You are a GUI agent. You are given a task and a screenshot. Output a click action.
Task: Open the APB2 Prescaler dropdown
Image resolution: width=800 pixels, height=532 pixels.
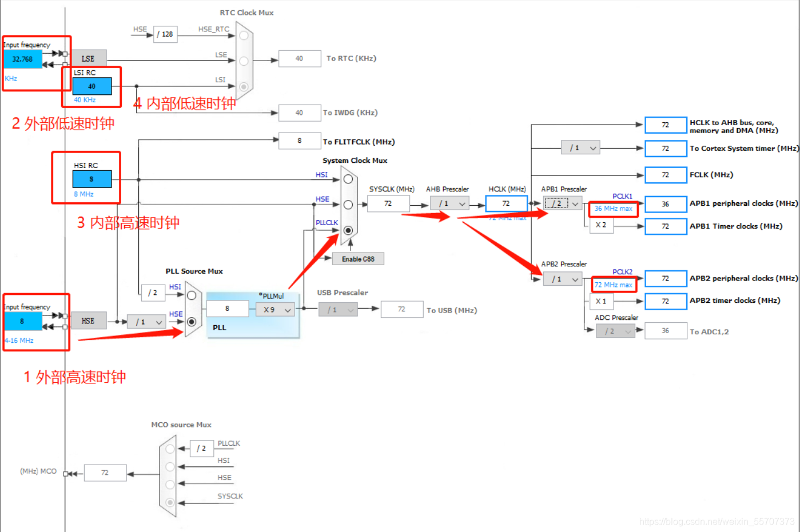(563, 279)
